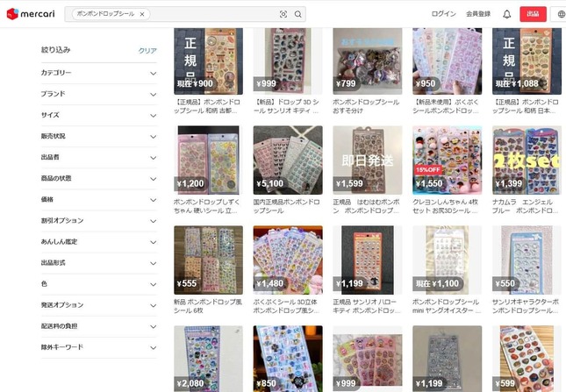Open the language globe icon
566x392 pixels.
click(561, 14)
